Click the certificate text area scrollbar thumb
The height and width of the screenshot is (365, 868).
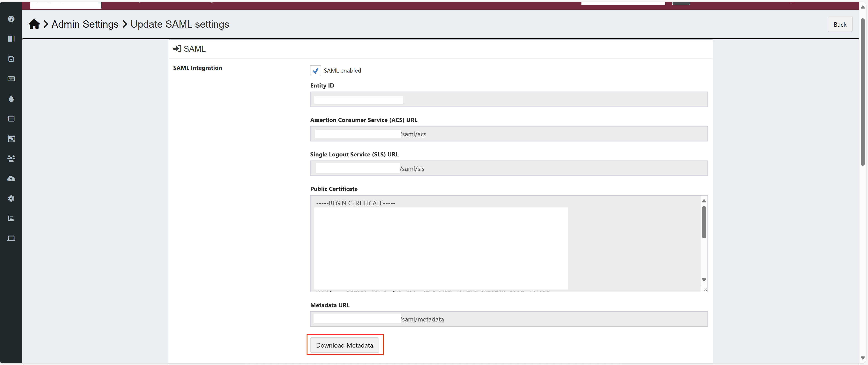tap(704, 222)
